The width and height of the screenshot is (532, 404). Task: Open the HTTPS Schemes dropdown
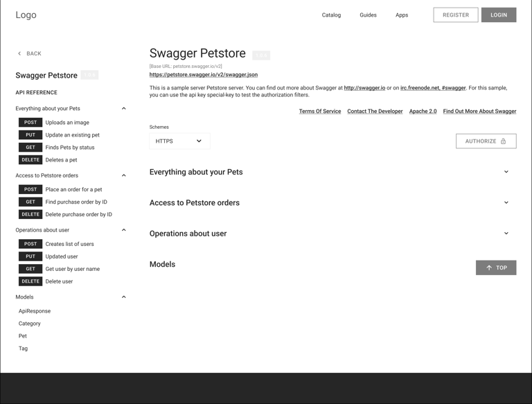179,141
